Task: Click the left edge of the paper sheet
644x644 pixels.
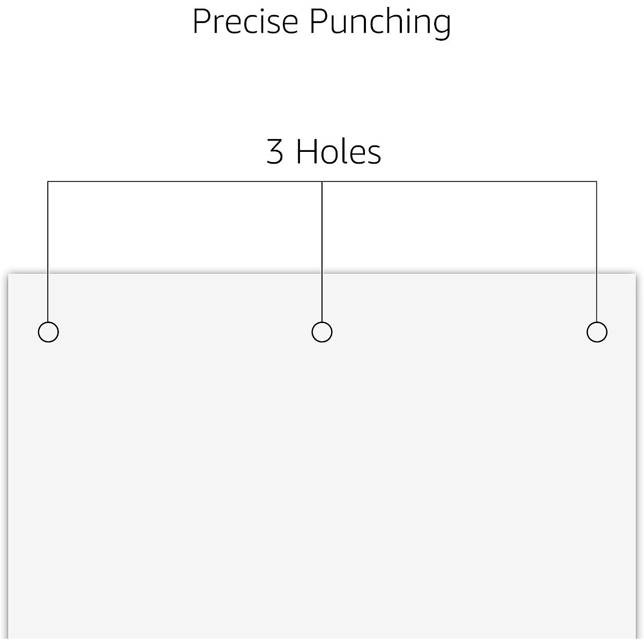Action: 9,456
